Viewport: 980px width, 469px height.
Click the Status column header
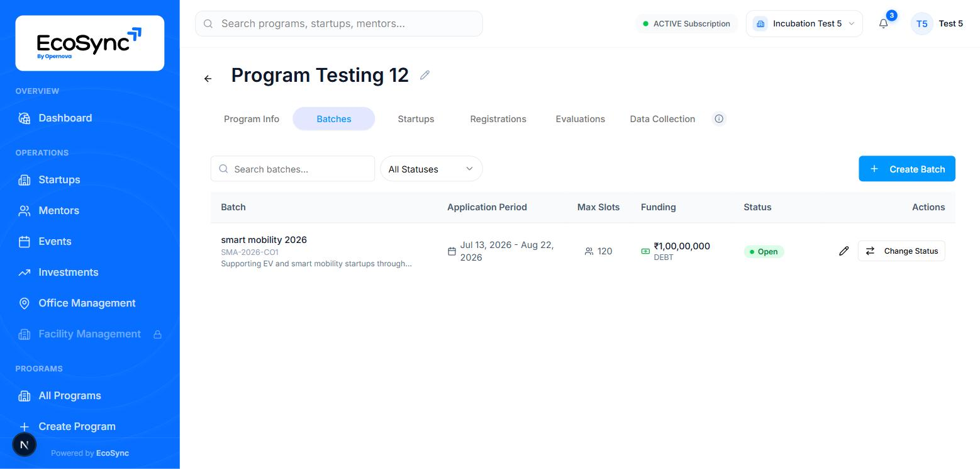[757, 207]
